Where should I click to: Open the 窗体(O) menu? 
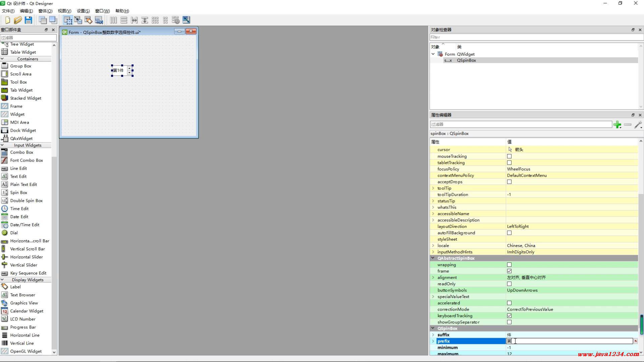pyautogui.click(x=45, y=11)
